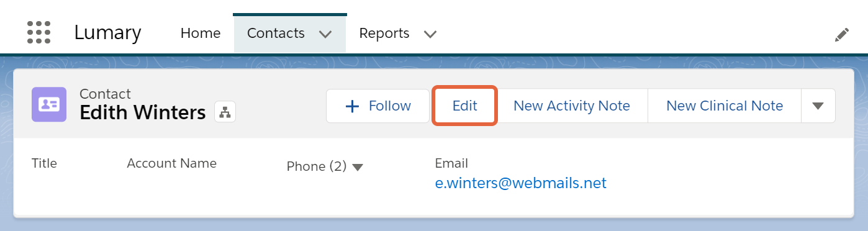This screenshot has width=868, height=231.
Task: Open the Contacts tab chevron menu
Action: [x=325, y=34]
